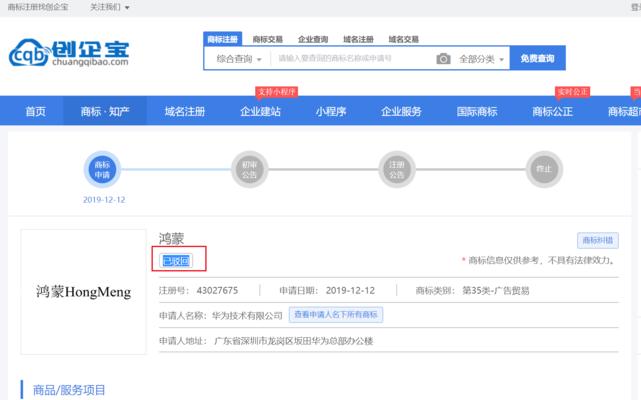The image size is (641, 400).
Task: Click the 商标纠错 button
Action: [598, 240]
